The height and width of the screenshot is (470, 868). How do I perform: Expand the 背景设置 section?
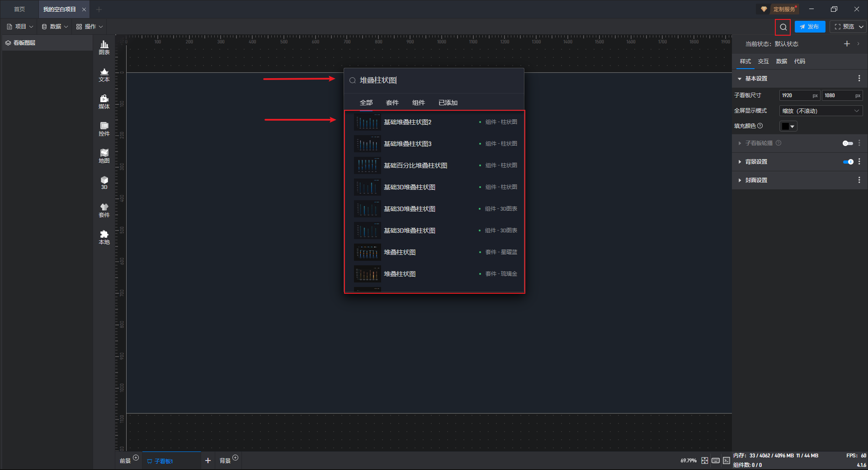740,162
